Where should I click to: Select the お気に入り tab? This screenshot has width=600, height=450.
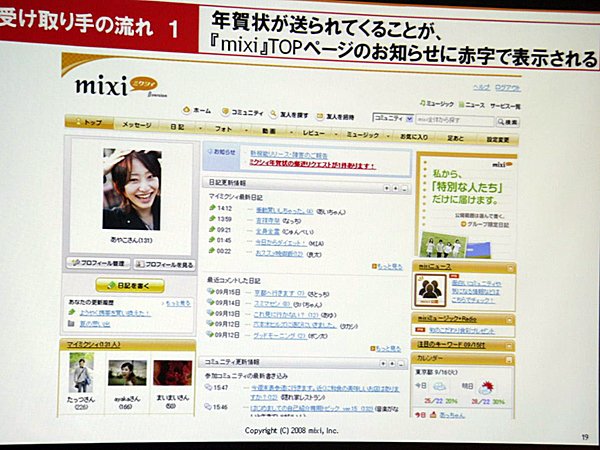(414, 137)
